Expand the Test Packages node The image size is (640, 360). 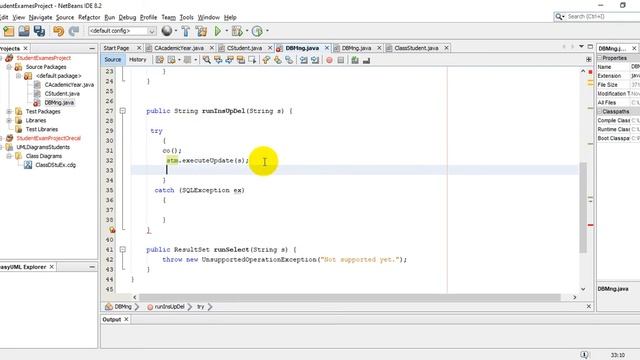pos(9,111)
